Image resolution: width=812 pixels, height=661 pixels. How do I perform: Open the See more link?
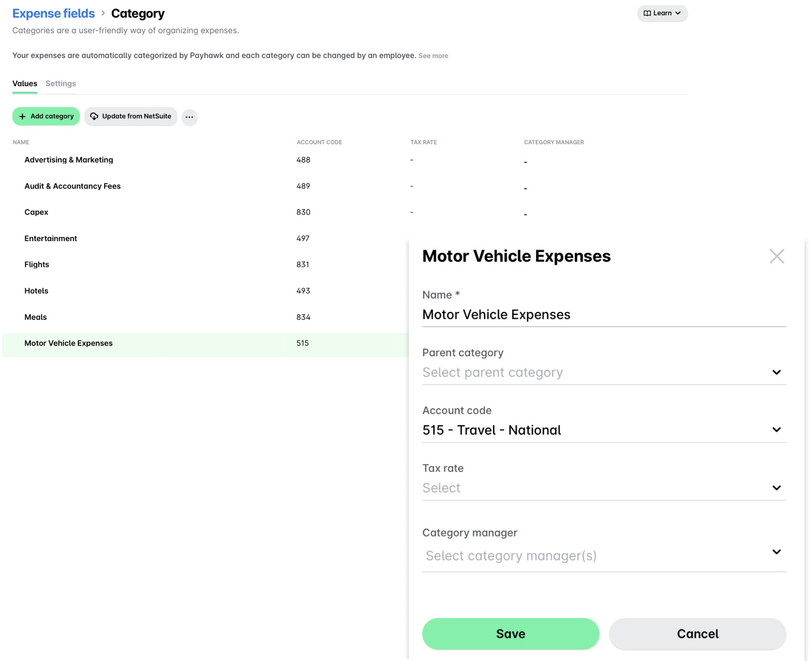pos(433,56)
